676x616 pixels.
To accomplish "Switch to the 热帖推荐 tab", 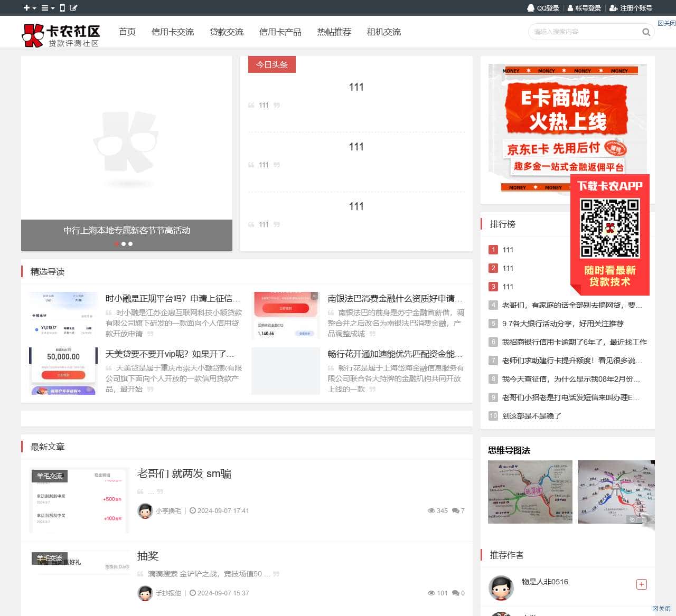I will click(x=334, y=32).
